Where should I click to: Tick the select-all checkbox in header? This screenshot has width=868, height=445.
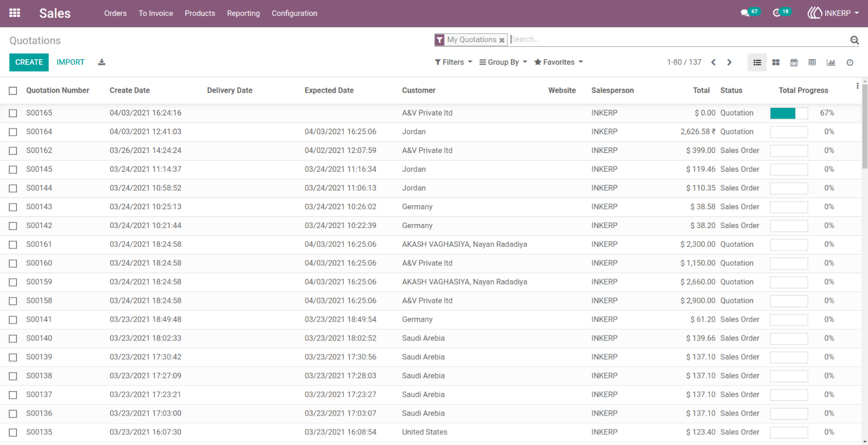click(x=13, y=91)
